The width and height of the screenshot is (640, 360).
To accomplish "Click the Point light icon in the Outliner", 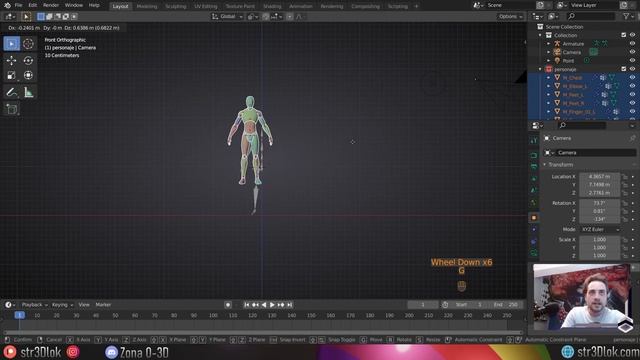I will 557,61.
